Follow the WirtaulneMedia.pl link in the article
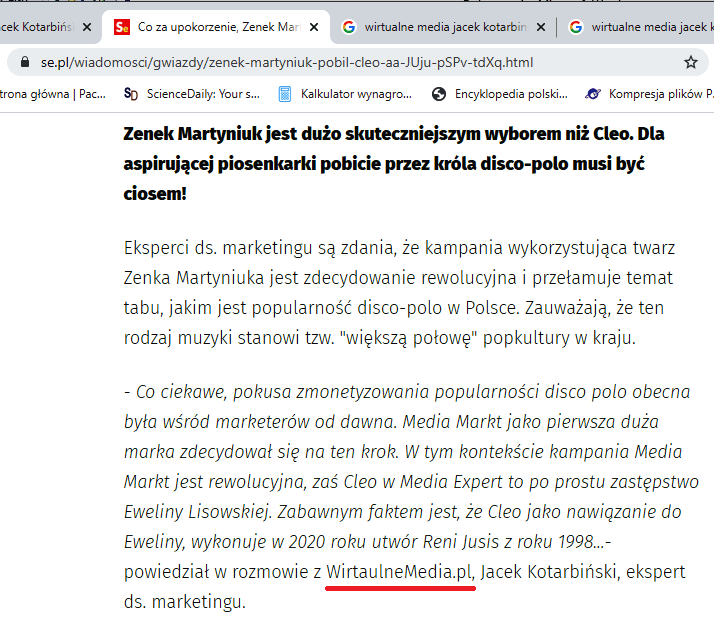Screen dimensions: 714x637 [400, 572]
